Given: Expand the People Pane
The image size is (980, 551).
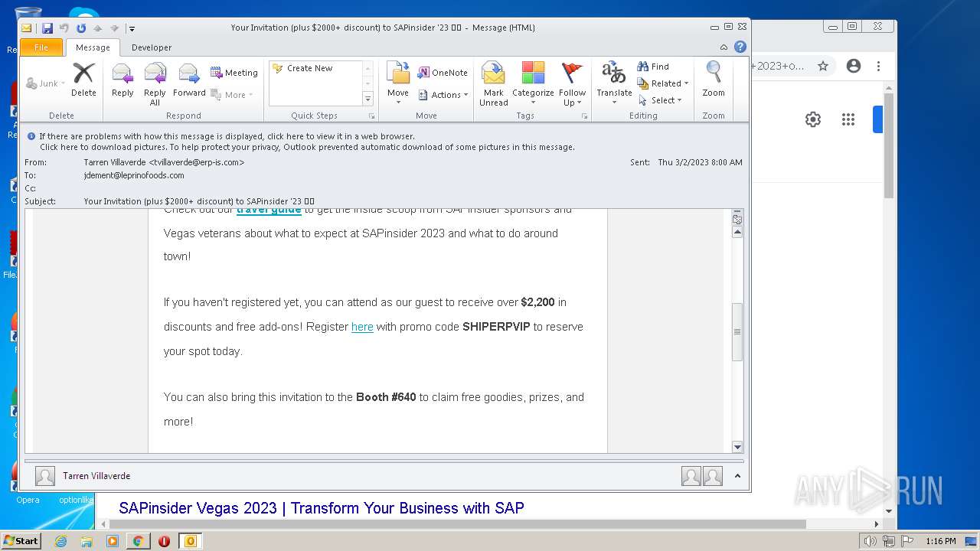Looking at the screenshot, I should coord(737,476).
